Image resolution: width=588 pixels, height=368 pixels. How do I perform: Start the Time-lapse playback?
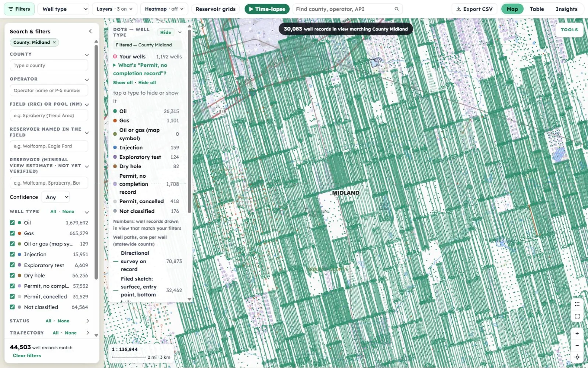click(267, 9)
